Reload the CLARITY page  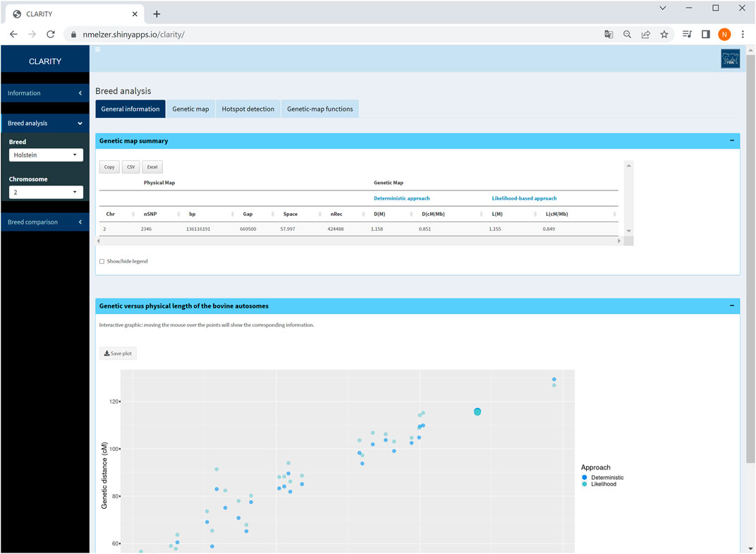51,35
